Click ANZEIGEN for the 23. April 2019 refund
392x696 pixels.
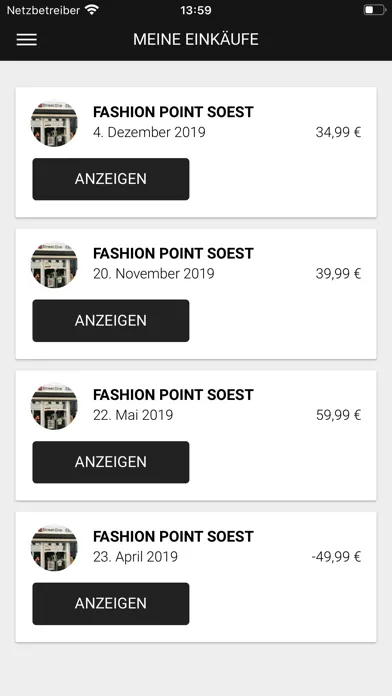[111, 604]
